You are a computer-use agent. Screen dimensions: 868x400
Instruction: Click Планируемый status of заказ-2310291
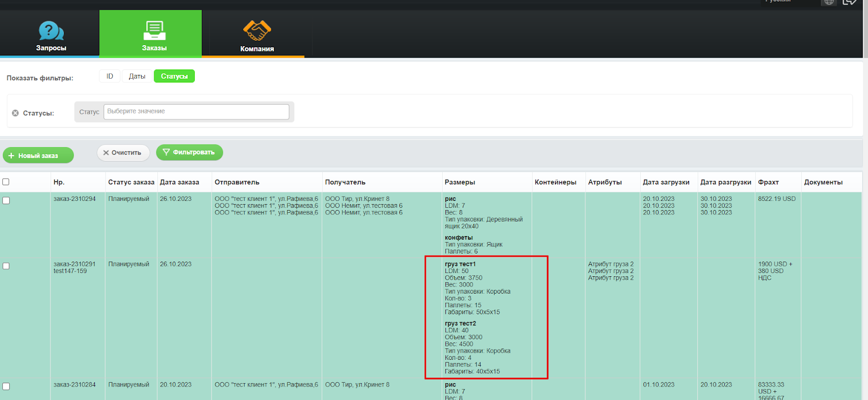pyautogui.click(x=129, y=264)
